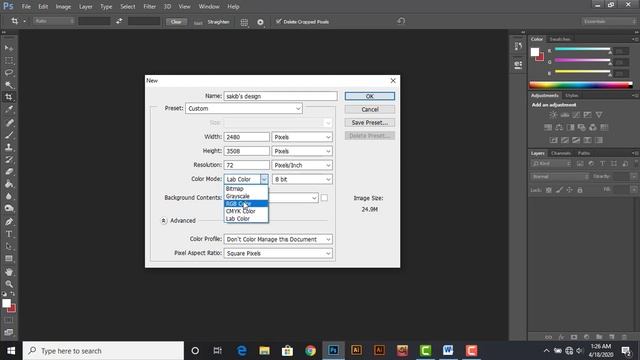Screen dimensions: 640x360
Task: Click the Name field in New dialog
Action: tap(280, 96)
